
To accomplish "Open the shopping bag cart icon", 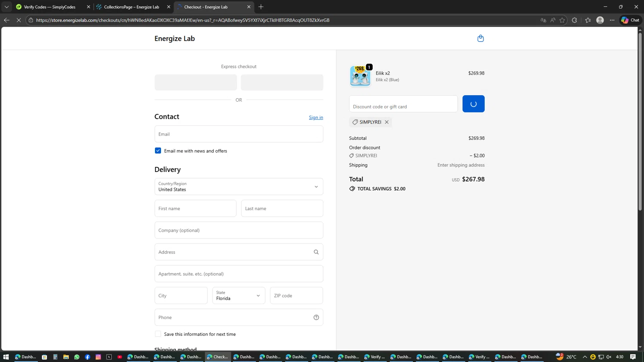I will point(480,39).
